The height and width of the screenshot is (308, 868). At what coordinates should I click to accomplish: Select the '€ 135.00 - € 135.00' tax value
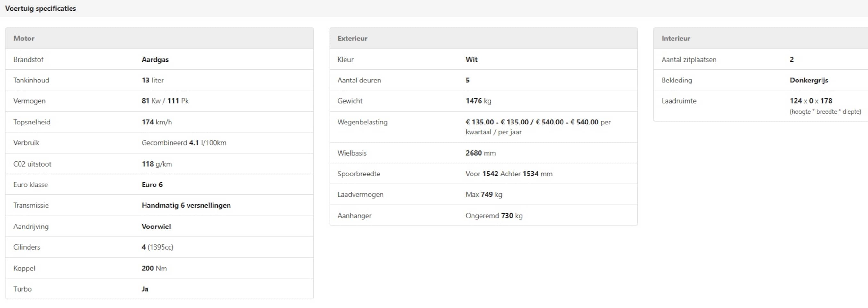coord(497,122)
